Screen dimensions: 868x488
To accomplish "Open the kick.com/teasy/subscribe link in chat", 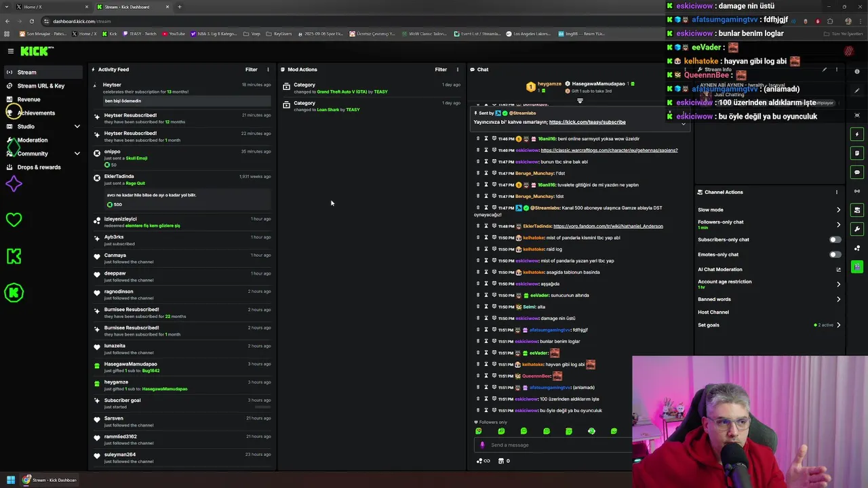I will [x=587, y=122].
